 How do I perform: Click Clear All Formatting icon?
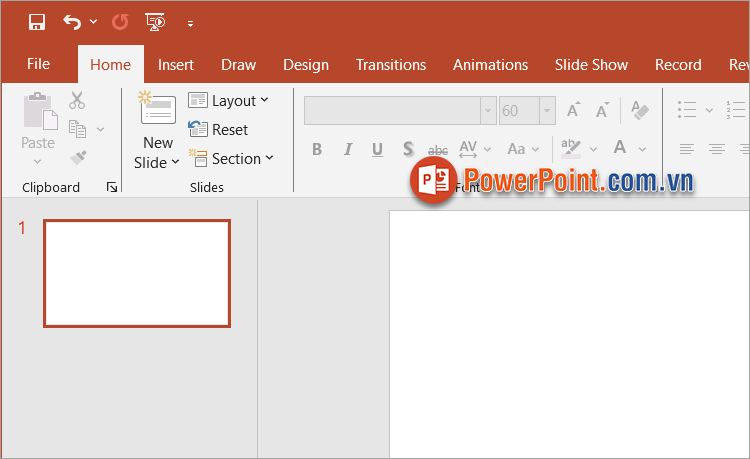point(640,110)
